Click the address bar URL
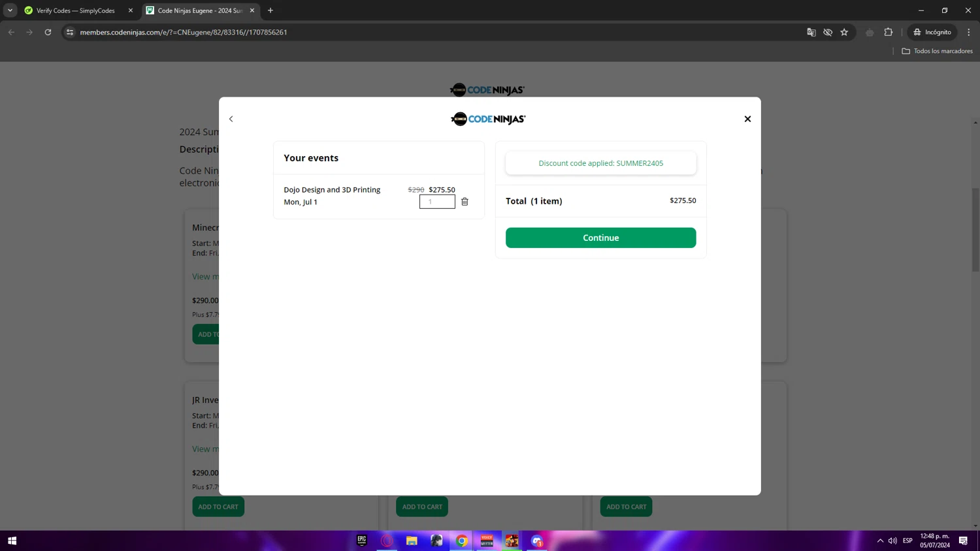The height and width of the screenshot is (551, 980). pyautogui.click(x=184, y=32)
